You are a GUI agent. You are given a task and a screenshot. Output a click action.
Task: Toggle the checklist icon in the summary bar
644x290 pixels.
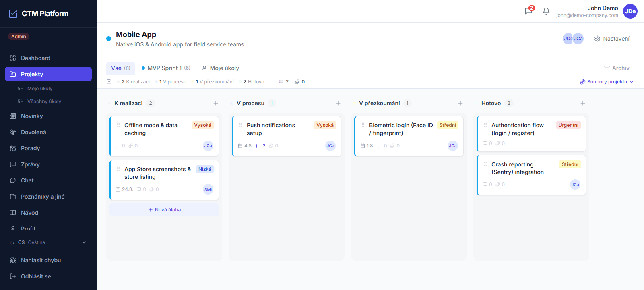[x=109, y=82]
